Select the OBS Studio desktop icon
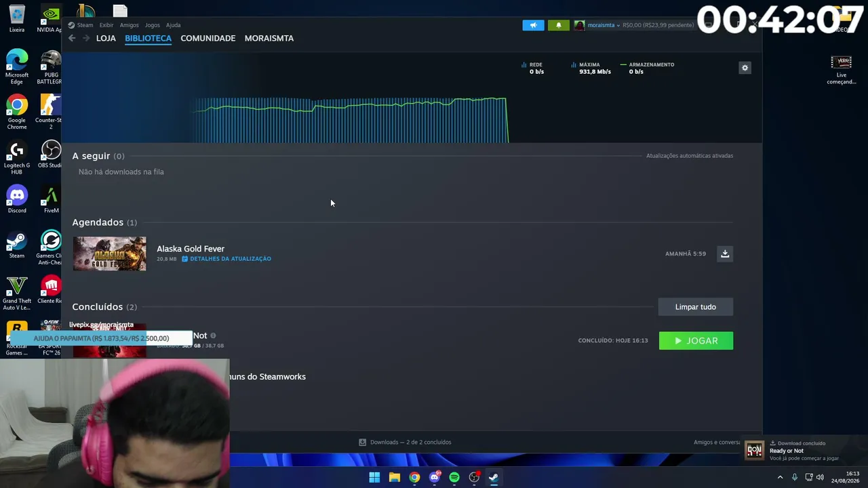Viewport: 868px width, 488px height. tap(50, 154)
